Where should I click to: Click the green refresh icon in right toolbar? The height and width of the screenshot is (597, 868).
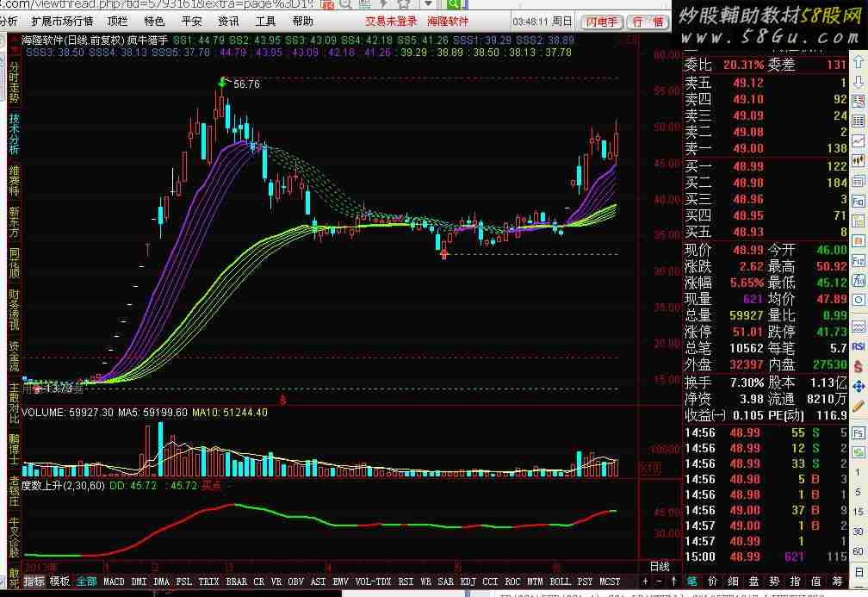(858, 453)
